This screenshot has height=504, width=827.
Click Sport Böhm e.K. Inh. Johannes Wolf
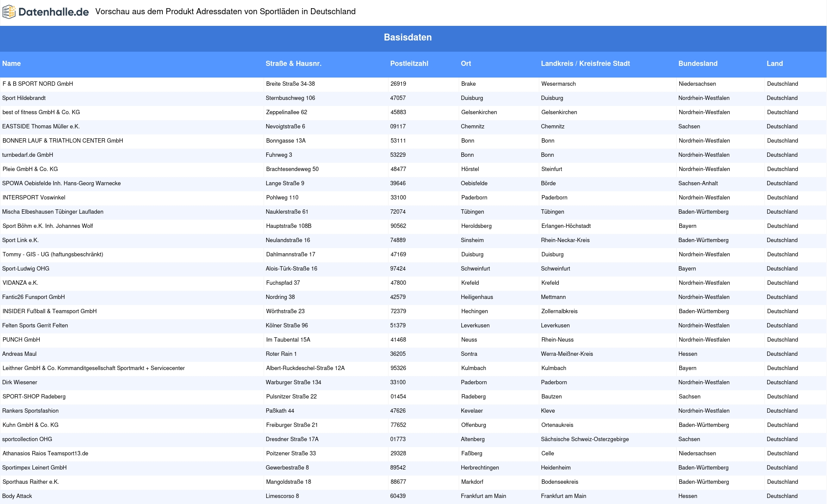click(48, 226)
